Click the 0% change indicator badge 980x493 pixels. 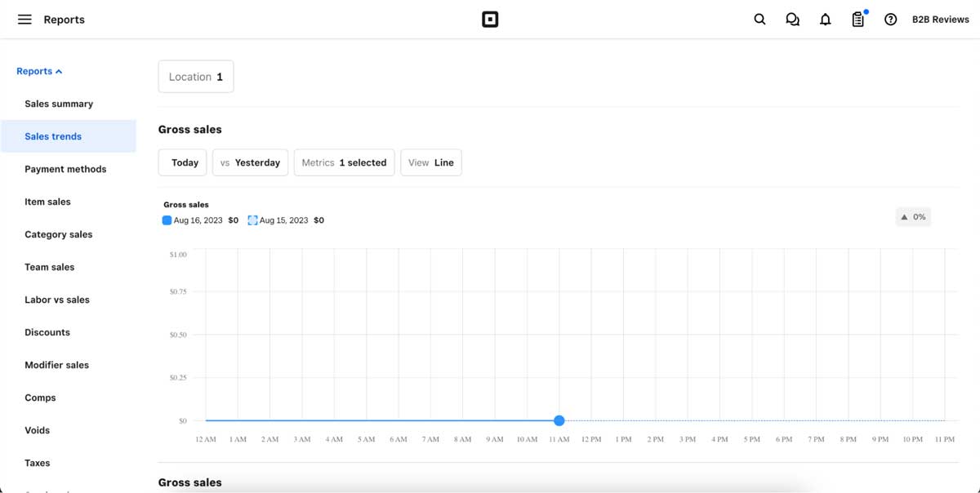tap(913, 216)
